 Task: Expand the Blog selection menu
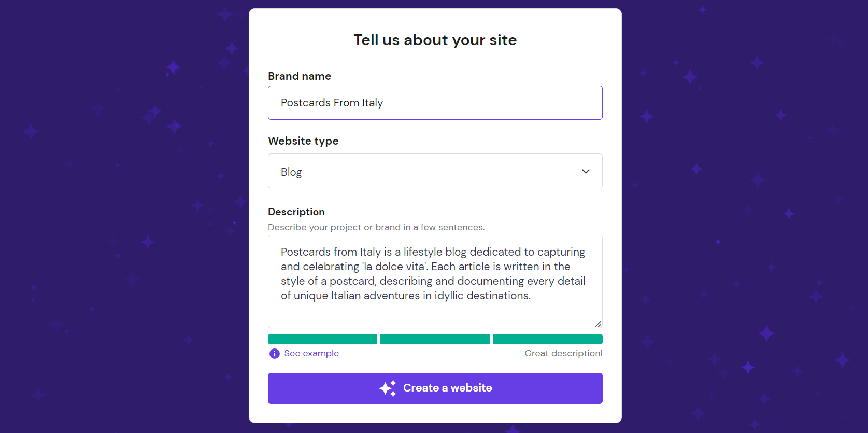(x=435, y=171)
